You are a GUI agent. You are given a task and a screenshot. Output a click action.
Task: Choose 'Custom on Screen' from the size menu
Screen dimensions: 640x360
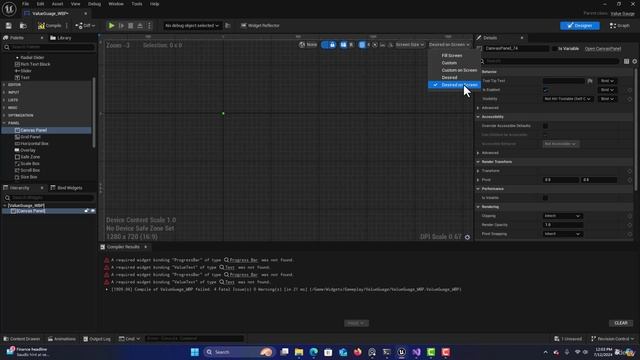tap(459, 70)
